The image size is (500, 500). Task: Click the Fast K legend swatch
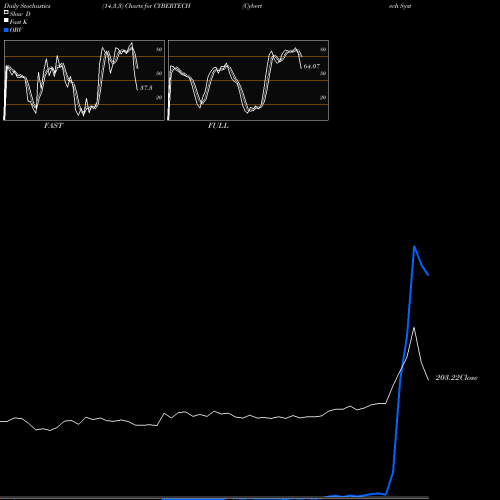(x=6, y=20)
